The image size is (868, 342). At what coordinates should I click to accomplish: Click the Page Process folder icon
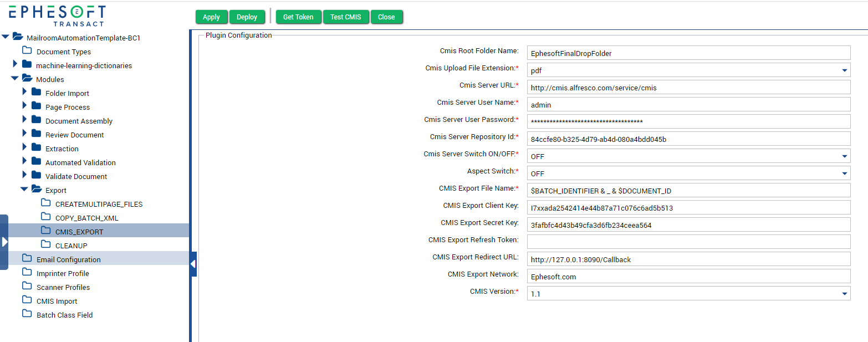(x=36, y=106)
